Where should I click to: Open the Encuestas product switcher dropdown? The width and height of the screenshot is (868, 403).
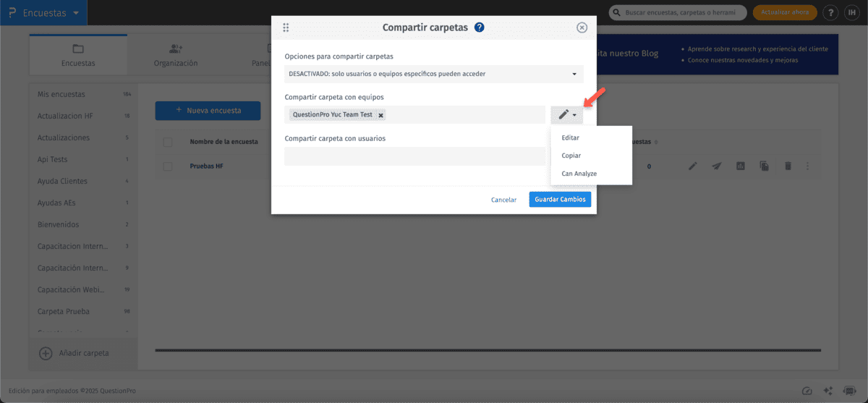[x=43, y=13]
